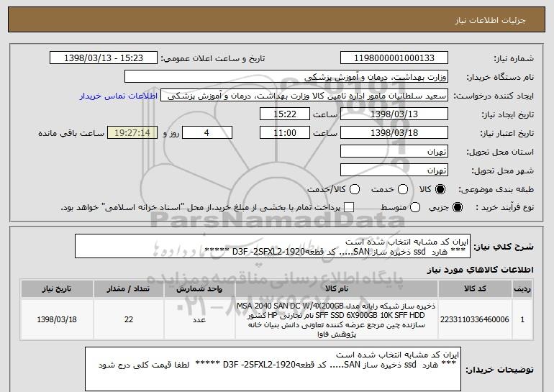Select the کالا/خدمت radio button

pyautogui.click(x=355, y=189)
